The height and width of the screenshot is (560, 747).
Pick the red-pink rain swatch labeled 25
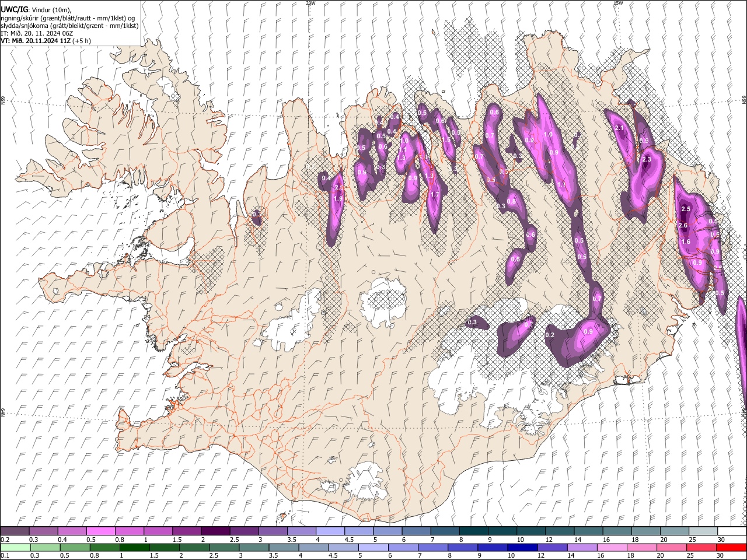701,547
